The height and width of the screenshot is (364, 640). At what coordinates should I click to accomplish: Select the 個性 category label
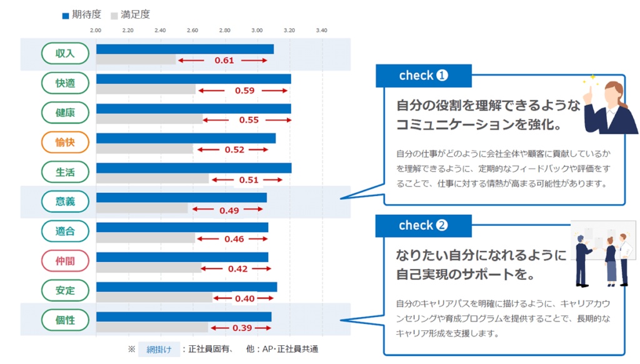(65, 320)
